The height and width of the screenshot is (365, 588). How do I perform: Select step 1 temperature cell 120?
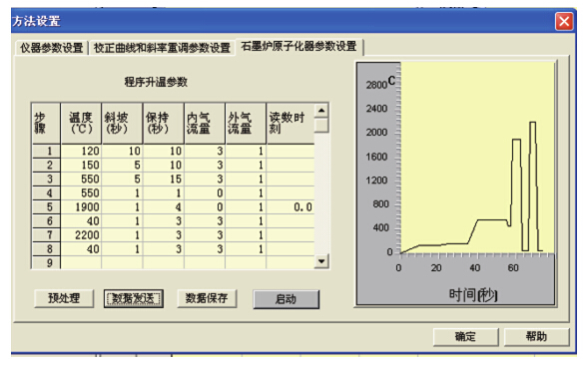[82, 151]
